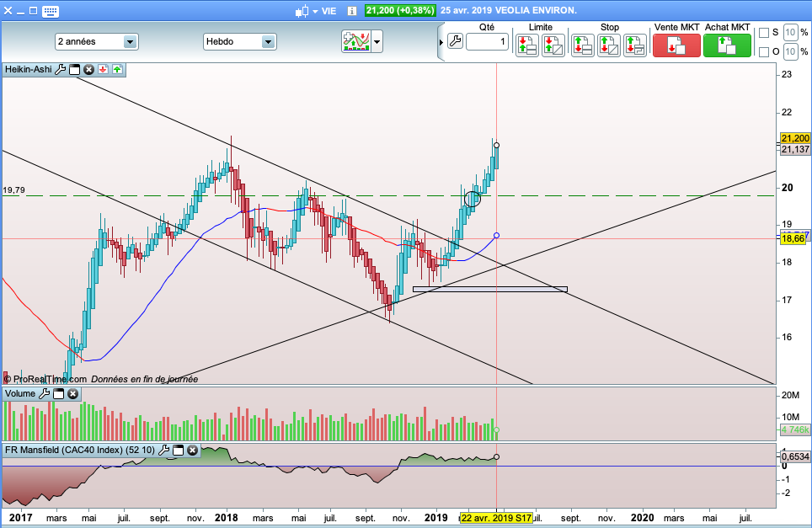Click the green Achat MKT button
The height and width of the screenshot is (528, 812).
[x=727, y=45]
